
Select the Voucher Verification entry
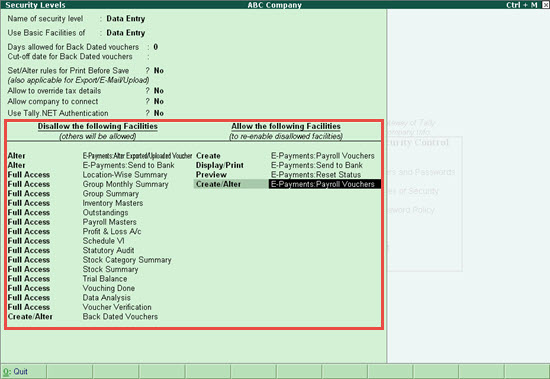point(117,307)
